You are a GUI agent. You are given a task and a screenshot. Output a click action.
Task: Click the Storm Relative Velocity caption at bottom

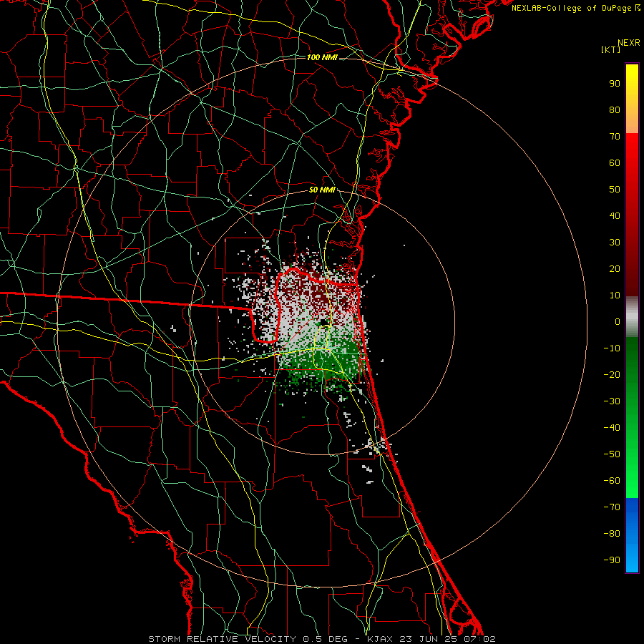[322, 639]
